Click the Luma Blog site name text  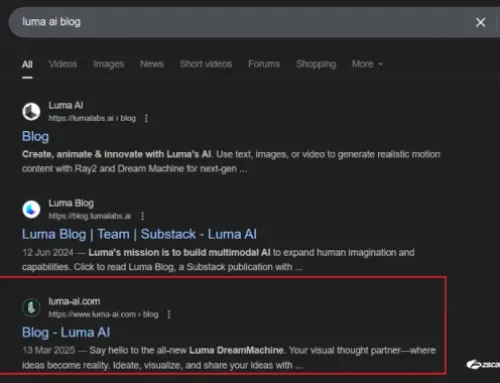tap(71, 203)
